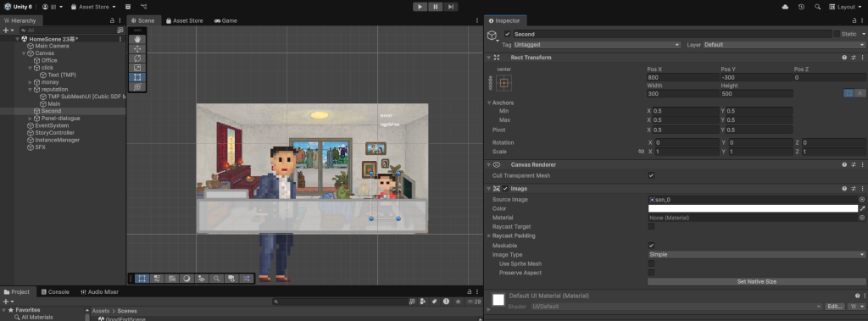Switch to Audio Mixer tab

(x=99, y=291)
